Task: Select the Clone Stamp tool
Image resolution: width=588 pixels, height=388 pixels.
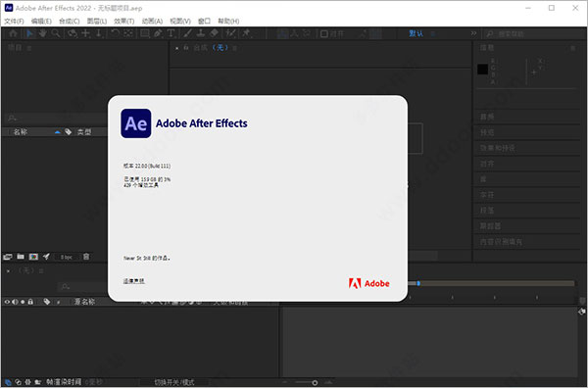Action: (201, 33)
